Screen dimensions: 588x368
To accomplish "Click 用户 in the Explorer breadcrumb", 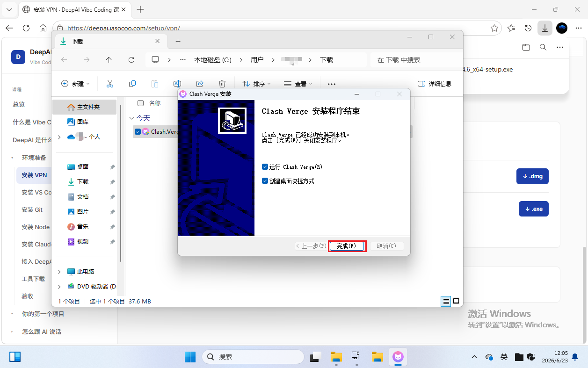I will click(x=257, y=60).
